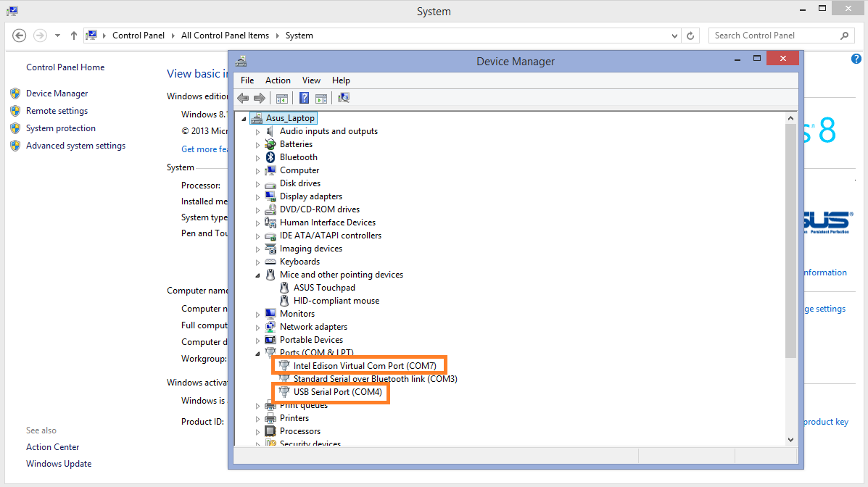
Task: Open the File menu in Device Manager
Action: tap(247, 80)
